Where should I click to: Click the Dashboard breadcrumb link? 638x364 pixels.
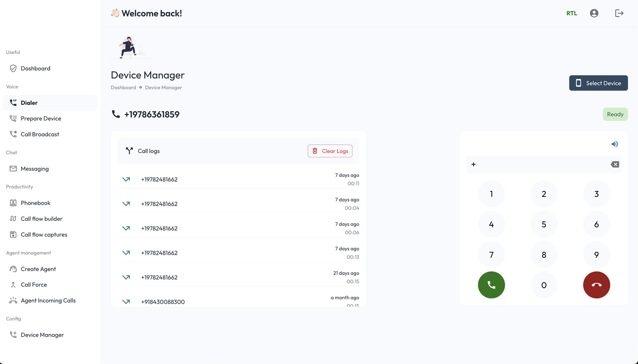123,88
